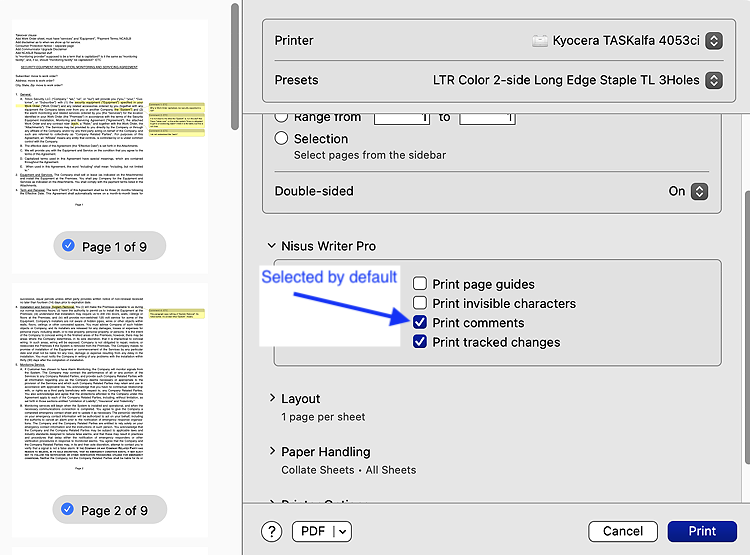Click the Range from start field
Viewport: 750px width, 555px height.
pyautogui.click(x=401, y=118)
